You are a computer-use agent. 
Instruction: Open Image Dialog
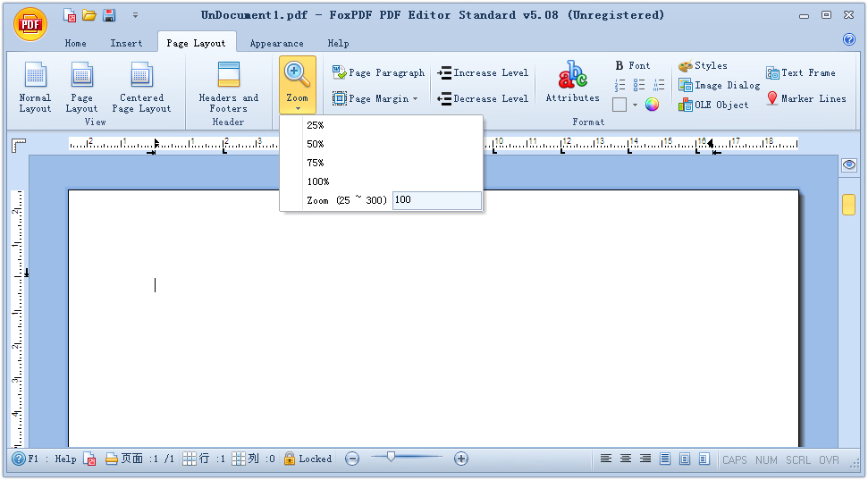pos(719,85)
